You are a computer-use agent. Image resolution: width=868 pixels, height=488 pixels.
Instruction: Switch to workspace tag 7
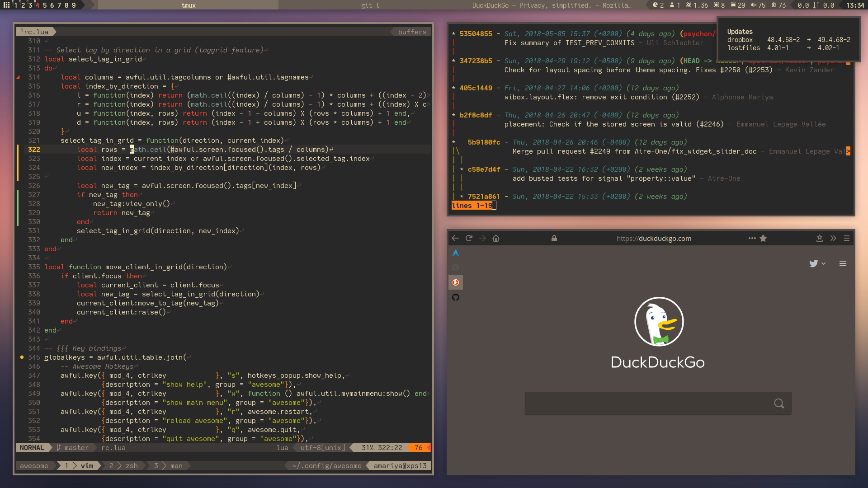(59, 5)
